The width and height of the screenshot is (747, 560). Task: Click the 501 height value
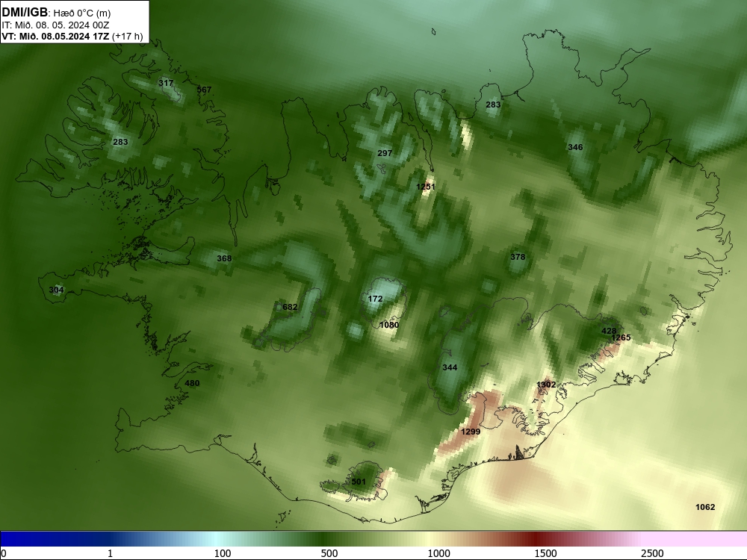359,482
